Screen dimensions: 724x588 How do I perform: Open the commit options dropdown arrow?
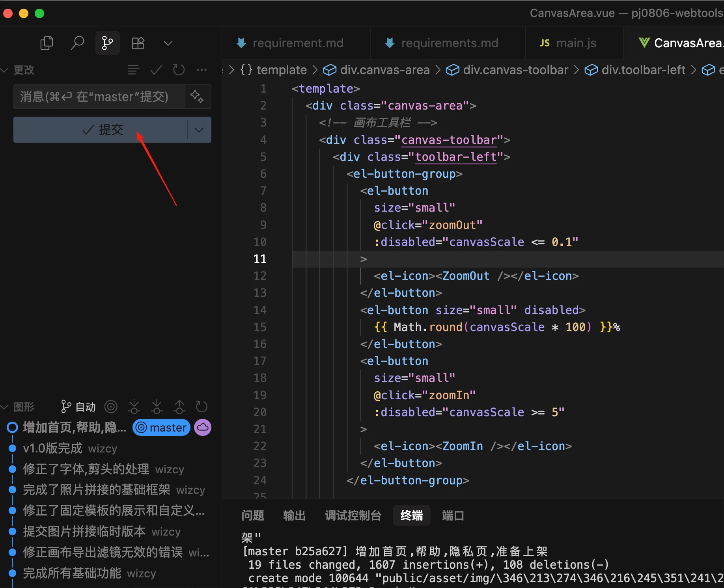click(x=199, y=130)
